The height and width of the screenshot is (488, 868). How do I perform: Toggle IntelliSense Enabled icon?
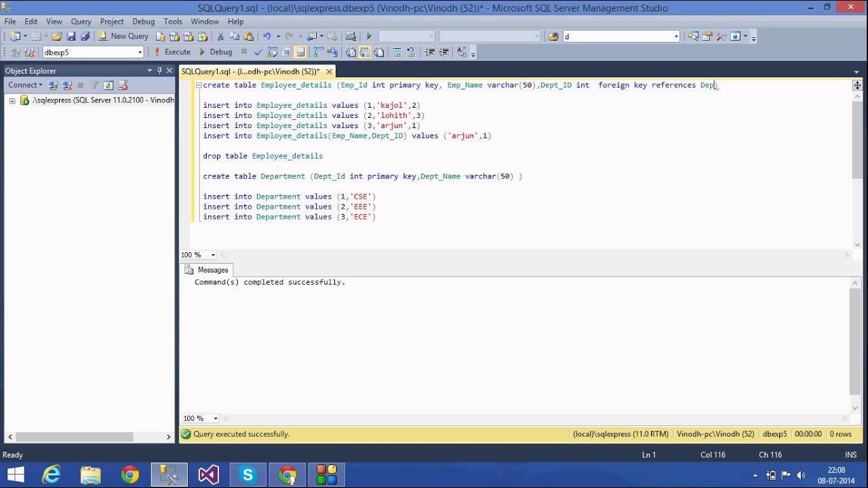[x=300, y=52]
